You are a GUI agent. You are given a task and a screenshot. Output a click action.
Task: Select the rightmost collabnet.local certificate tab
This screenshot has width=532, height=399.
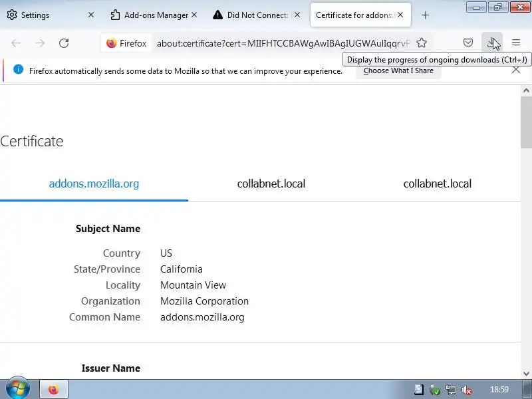tap(438, 184)
